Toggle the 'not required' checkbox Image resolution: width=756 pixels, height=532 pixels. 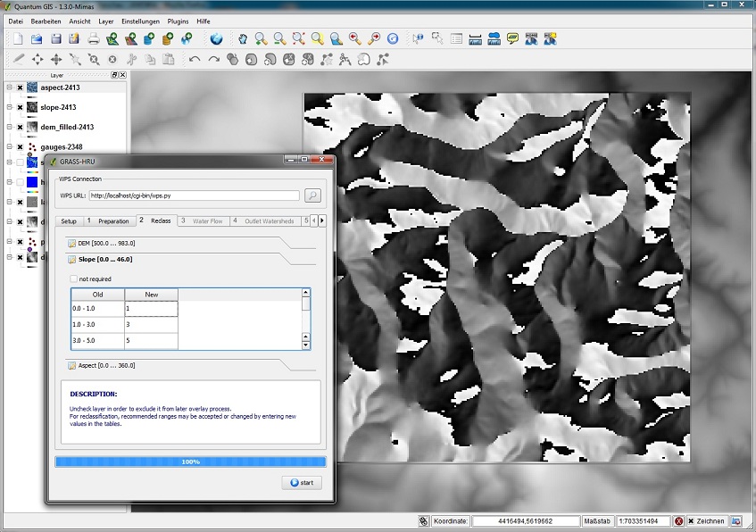pos(74,278)
